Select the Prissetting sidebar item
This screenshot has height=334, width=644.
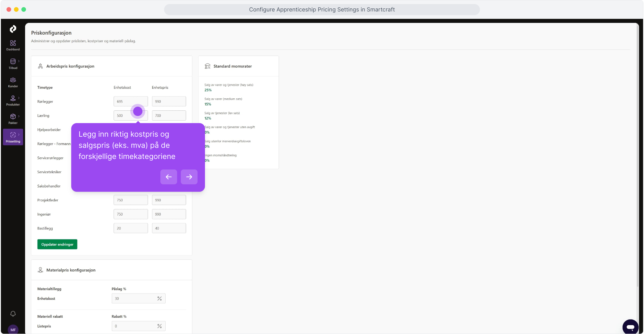point(13,137)
